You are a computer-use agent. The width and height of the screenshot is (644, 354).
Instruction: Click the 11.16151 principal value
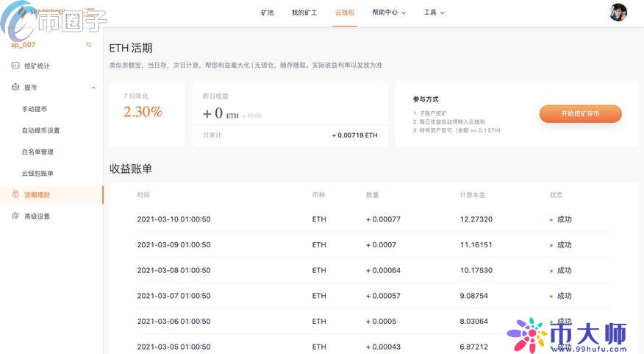point(476,244)
